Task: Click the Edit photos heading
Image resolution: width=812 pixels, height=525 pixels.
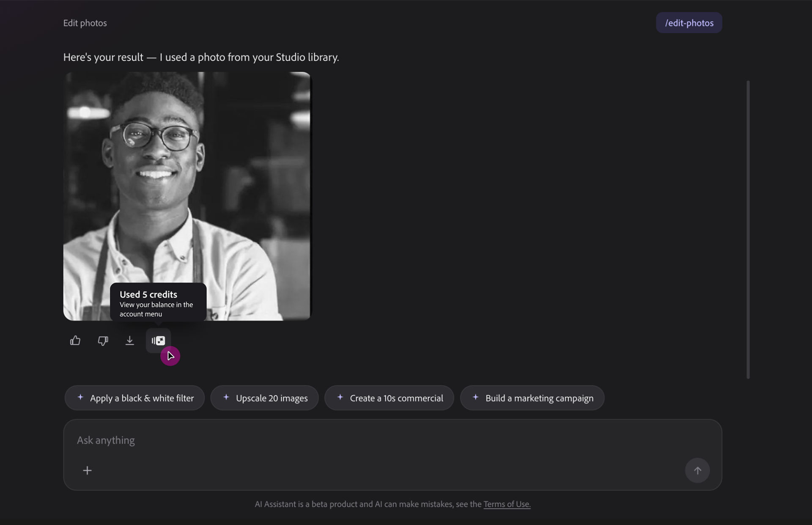Action: (x=85, y=23)
